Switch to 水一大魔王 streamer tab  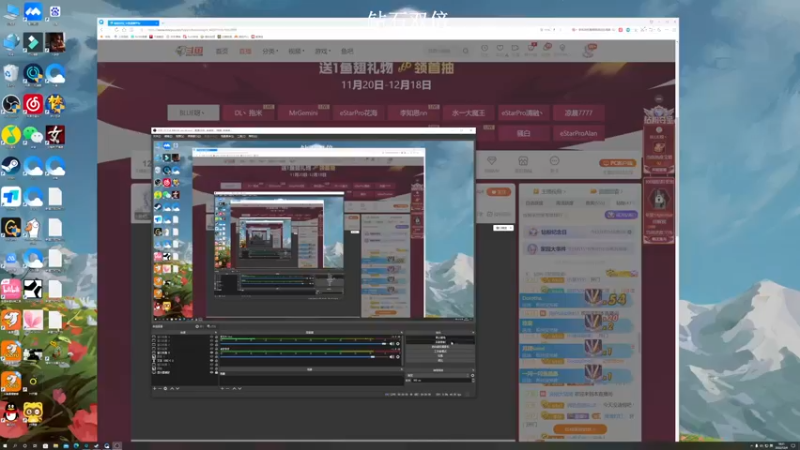(x=468, y=113)
